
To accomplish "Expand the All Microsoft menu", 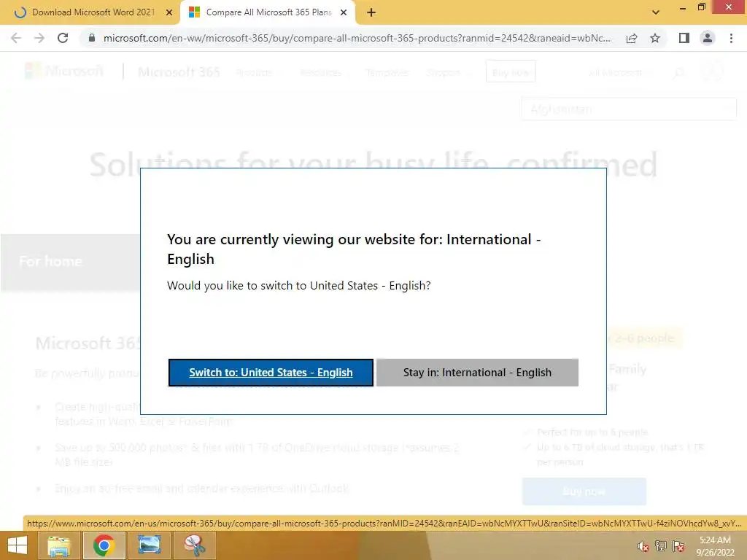I will click(x=620, y=72).
